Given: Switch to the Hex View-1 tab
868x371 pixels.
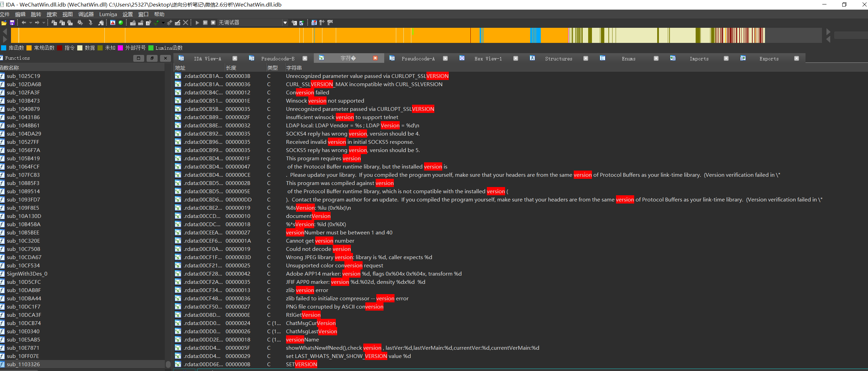Looking at the screenshot, I should (x=488, y=59).
